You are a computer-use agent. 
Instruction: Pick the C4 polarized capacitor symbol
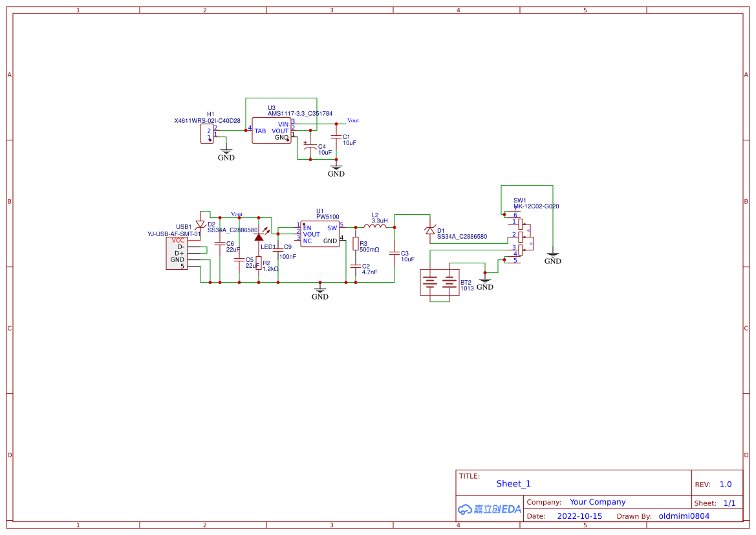point(310,146)
